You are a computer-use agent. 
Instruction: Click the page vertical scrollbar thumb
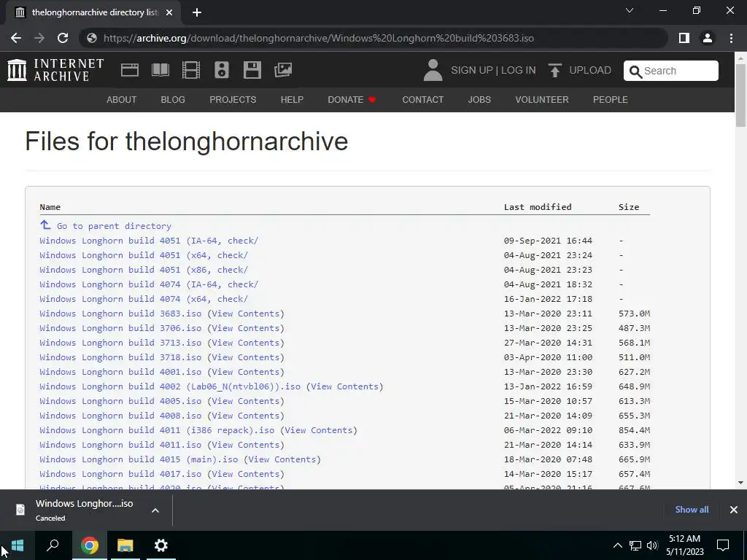tap(740, 96)
